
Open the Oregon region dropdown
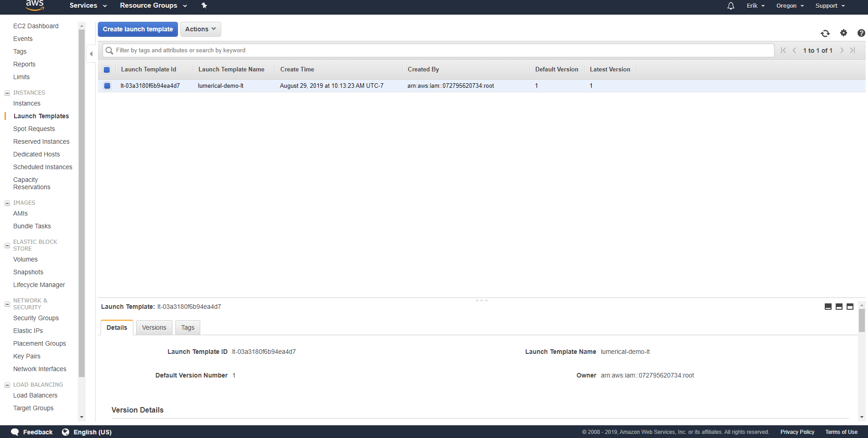click(790, 6)
